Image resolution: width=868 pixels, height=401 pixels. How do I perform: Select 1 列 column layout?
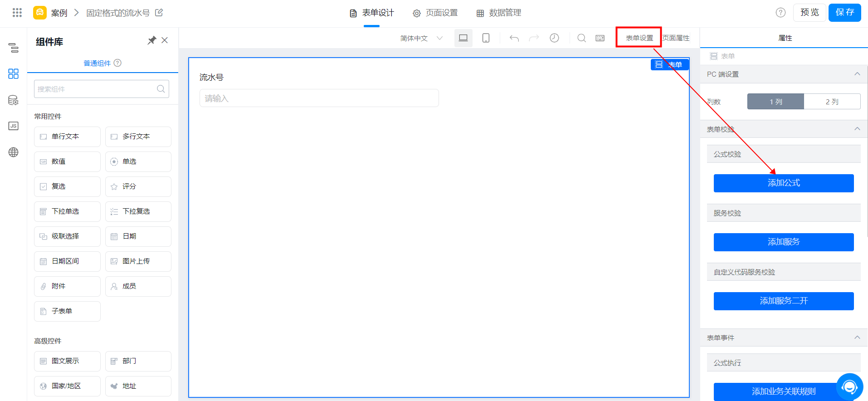pyautogui.click(x=775, y=102)
